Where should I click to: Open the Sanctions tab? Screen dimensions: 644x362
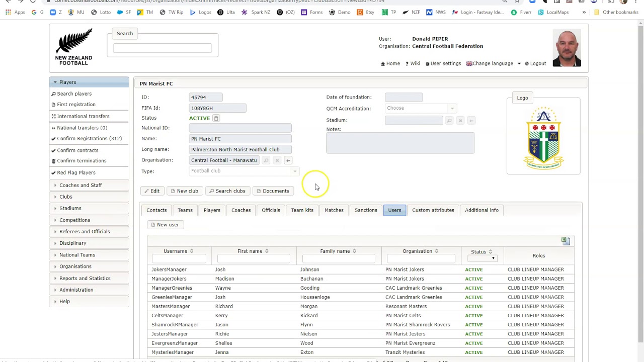366,210
